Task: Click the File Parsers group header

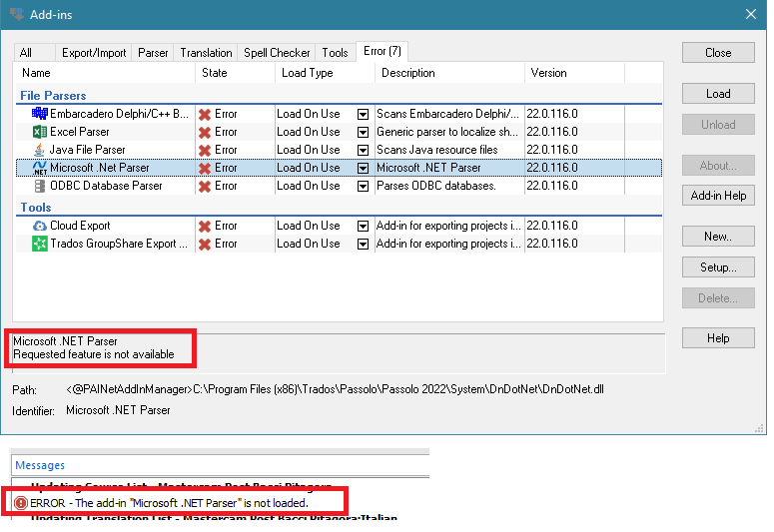Action: click(53, 96)
